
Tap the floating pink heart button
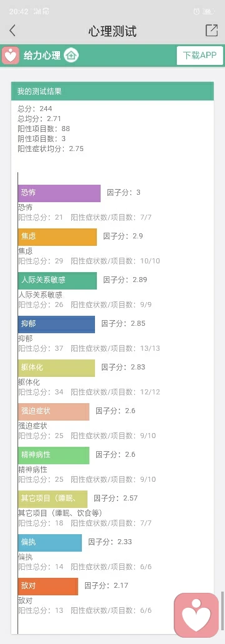[196, 615]
